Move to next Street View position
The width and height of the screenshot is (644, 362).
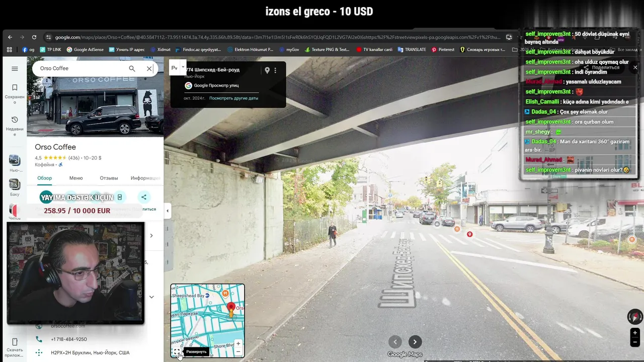click(415, 342)
